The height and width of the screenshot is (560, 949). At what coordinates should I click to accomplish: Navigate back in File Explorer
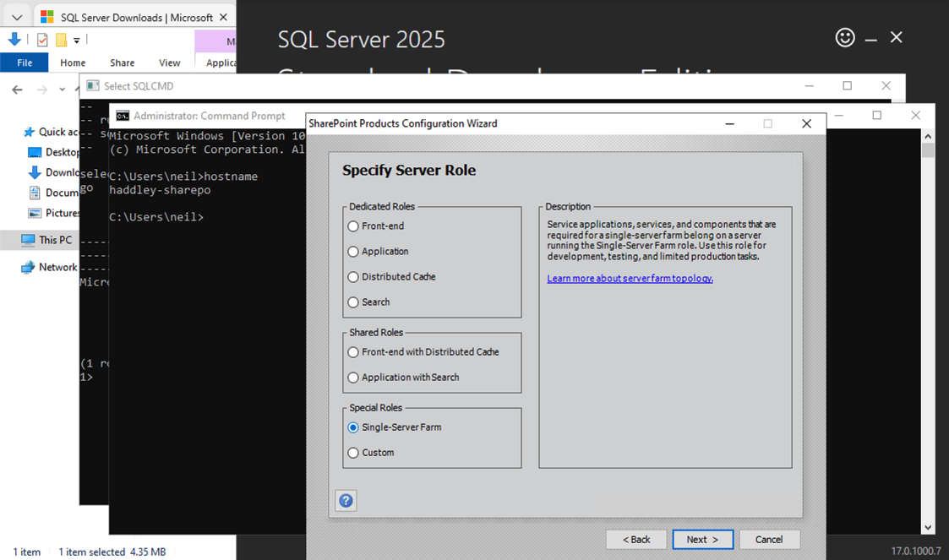(18, 90)
